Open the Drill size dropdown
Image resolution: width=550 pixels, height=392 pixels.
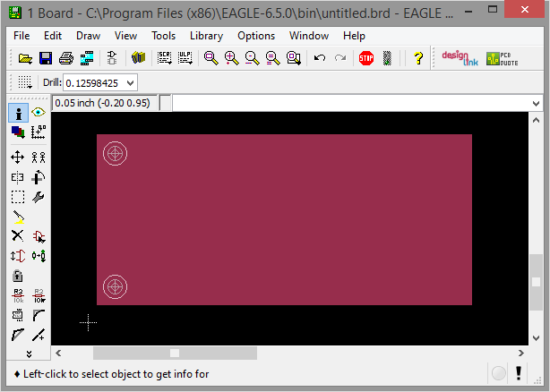pos(131,82)
